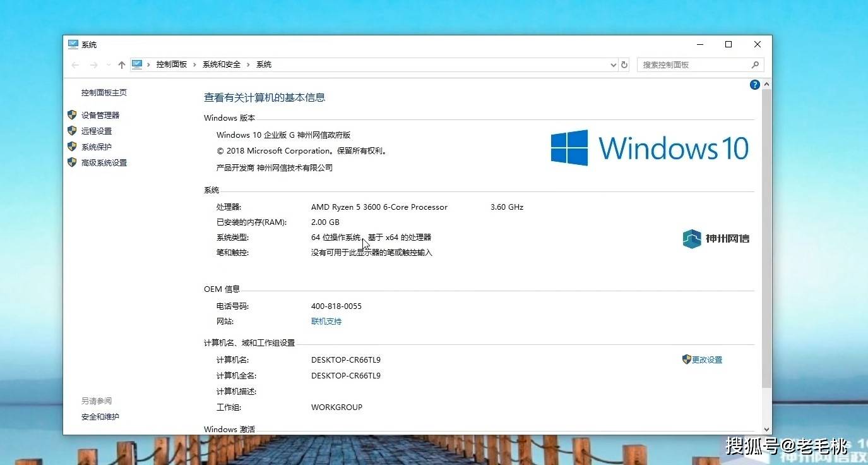
Task: Open the 联机支持 website link
Action: click(x=326, y=322)
